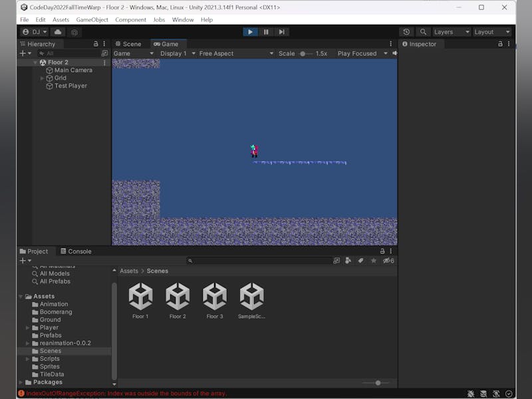The height and width of the screenshot is (399, 532).
Task: Open the global search magnifier in toolbar
Action: click(423, 32)
